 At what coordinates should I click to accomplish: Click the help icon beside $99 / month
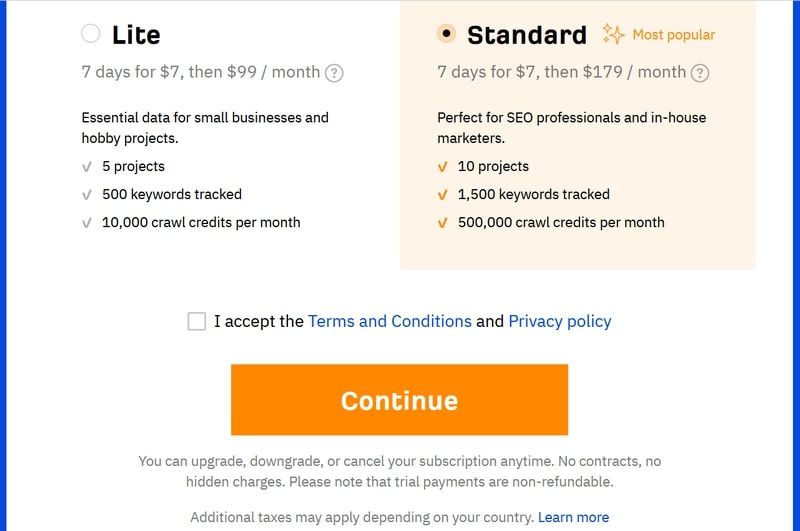334,73
